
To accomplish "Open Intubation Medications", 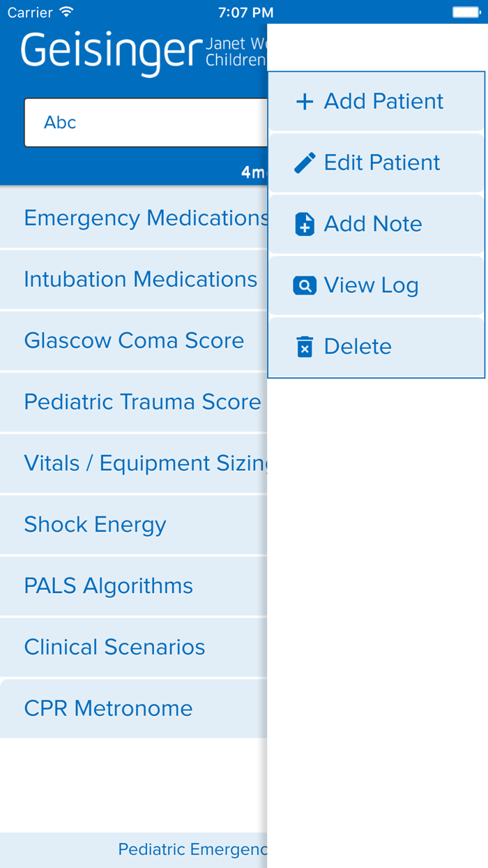I will (x=132, y=279).
